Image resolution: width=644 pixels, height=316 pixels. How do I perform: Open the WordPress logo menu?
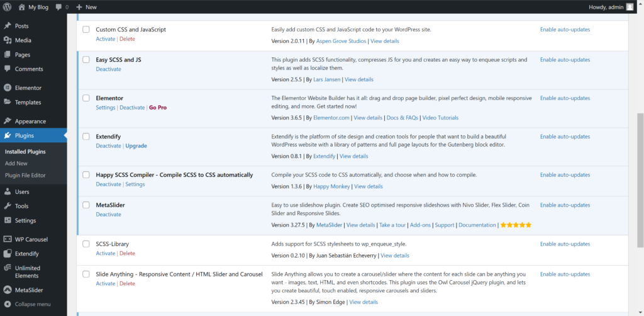click(7, 7)
